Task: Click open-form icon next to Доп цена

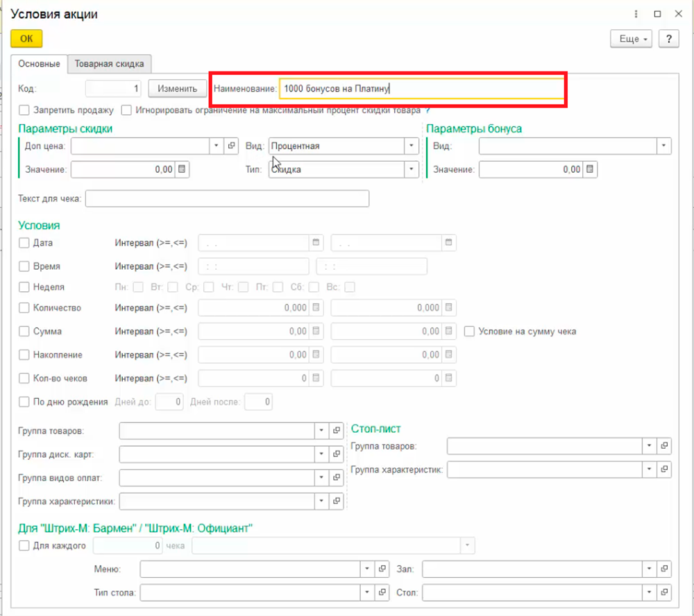Action: coord(232,146)
